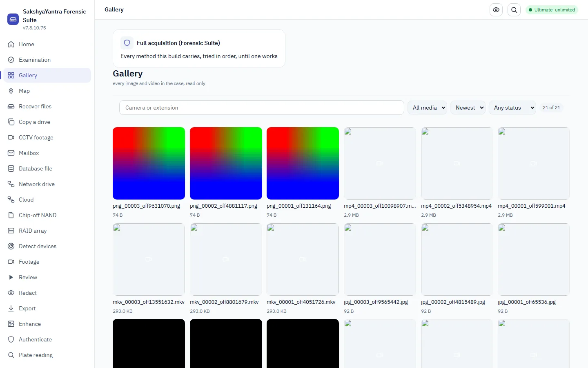Image resolution: width=588 pixels, height=368 pixels.
Task: Click the Gallery breadcrumb title in header
Action: (x=114, y=9)
